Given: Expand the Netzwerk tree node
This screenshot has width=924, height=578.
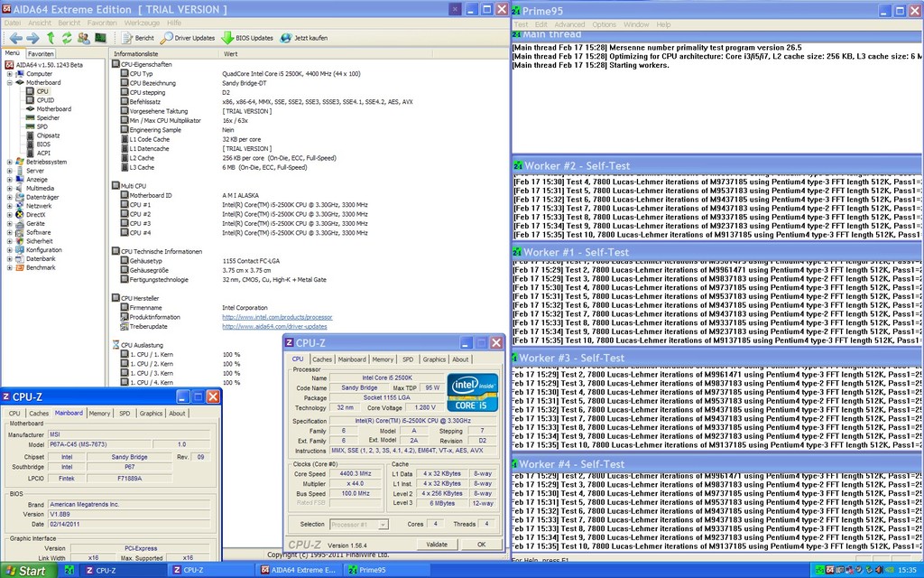Looking at the screenshot, I should click(9, 207).
